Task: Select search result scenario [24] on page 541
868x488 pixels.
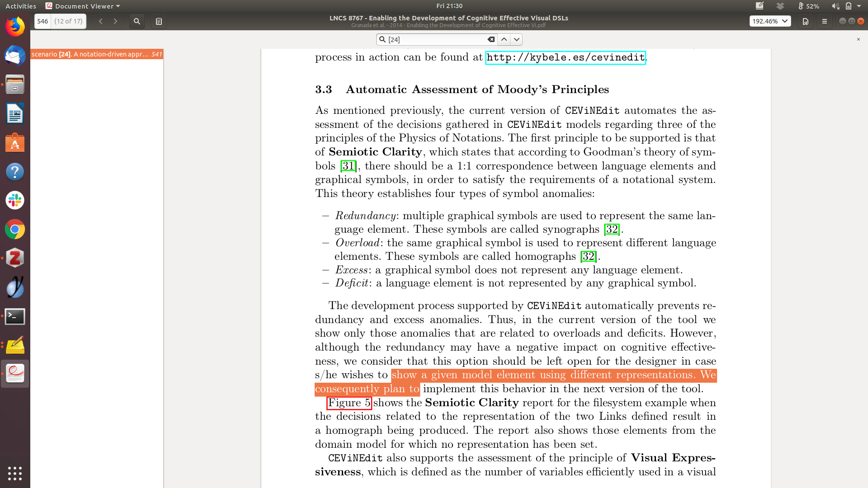Action: click(96, 54)
